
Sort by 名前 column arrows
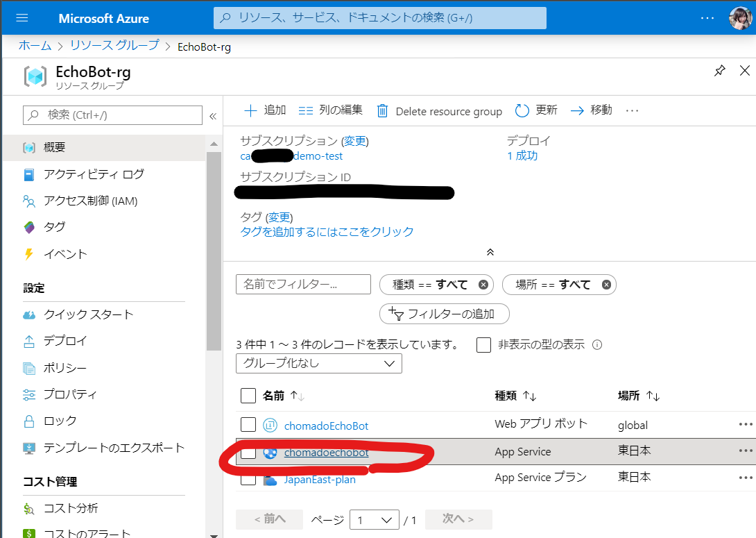tap(298, 396)
